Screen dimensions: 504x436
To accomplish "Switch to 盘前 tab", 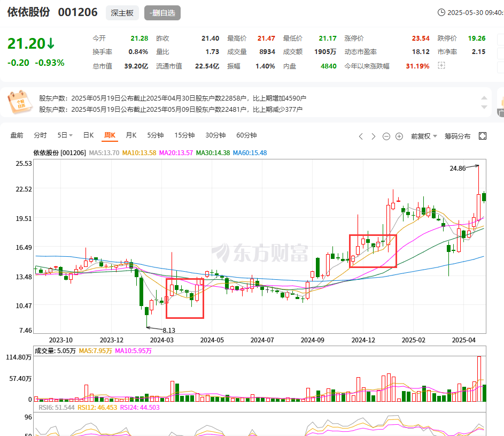I will pyautogui.click(x=17, y=135).
